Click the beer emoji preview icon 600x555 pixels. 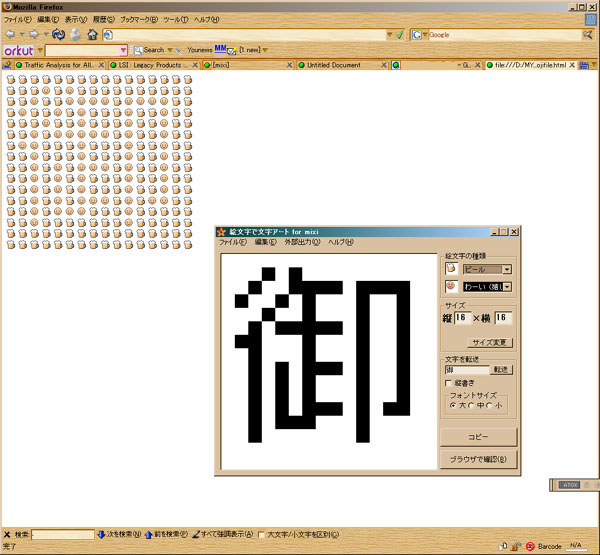pyautogui.click(x=452, y=268)
